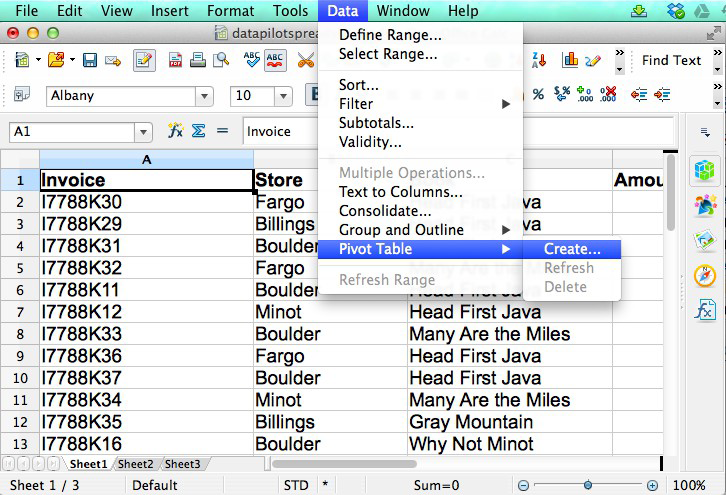The width and height of the screenshot is (726, 495).
Task: Open Name Box A1 dropdown arrow
Action: click(x=143, y=132)
